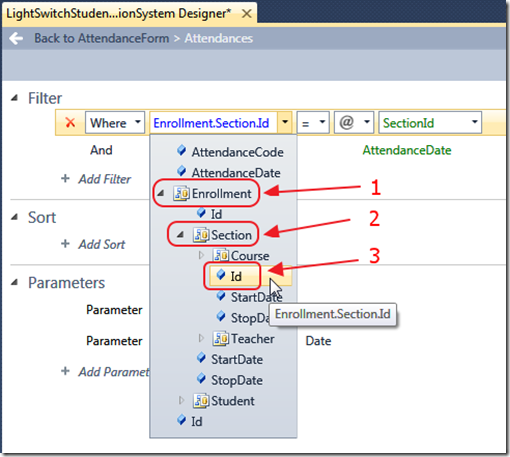Click the And operator in second filter
510x457 pixels.
101,150
